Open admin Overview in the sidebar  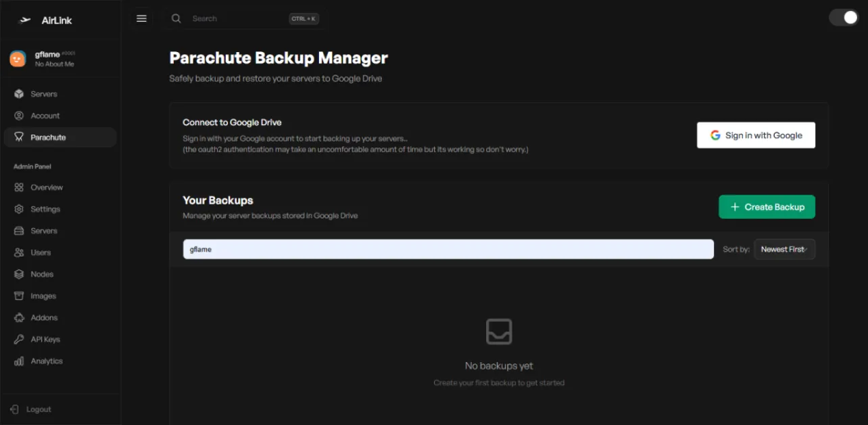point(46,187)
